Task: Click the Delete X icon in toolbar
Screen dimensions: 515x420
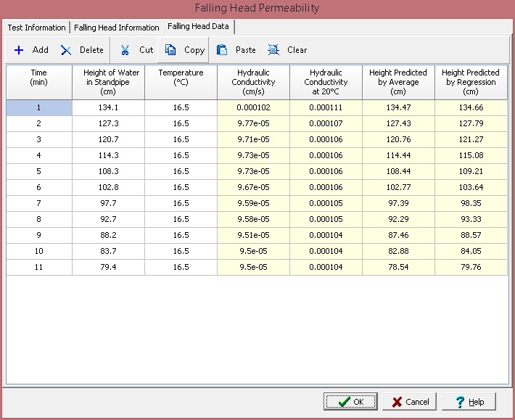Action: coord(66,50)
